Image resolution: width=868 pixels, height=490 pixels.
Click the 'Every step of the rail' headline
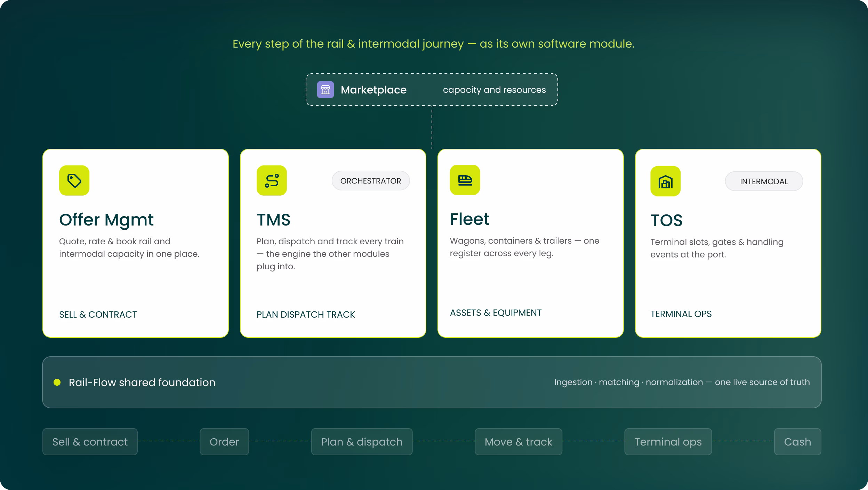433,44
